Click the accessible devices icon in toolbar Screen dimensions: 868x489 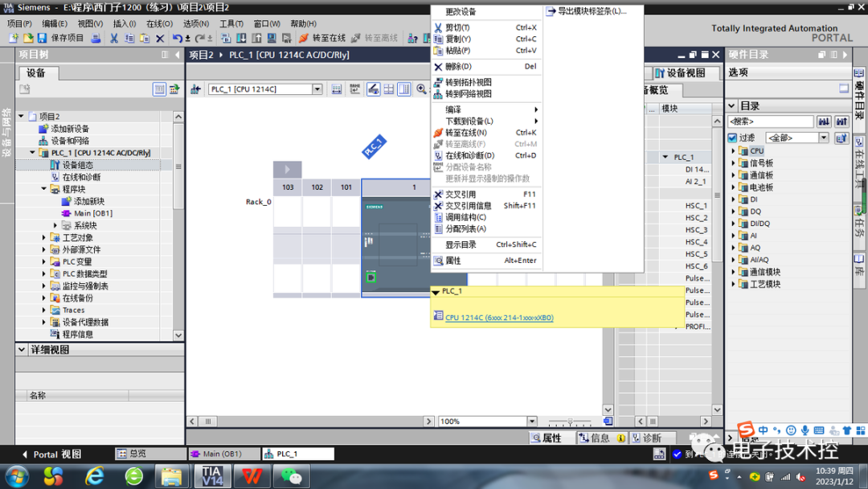pyautogui.click(x=412, y=39)
